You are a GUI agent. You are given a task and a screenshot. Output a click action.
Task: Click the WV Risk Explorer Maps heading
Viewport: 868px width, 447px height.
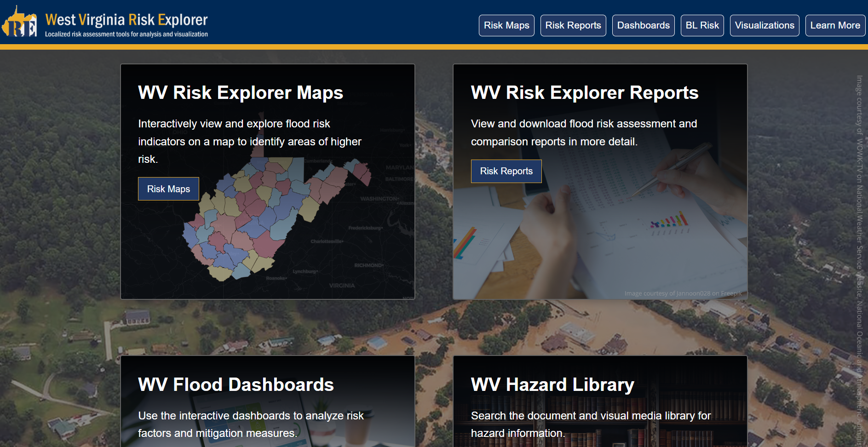tap(241, 92)
